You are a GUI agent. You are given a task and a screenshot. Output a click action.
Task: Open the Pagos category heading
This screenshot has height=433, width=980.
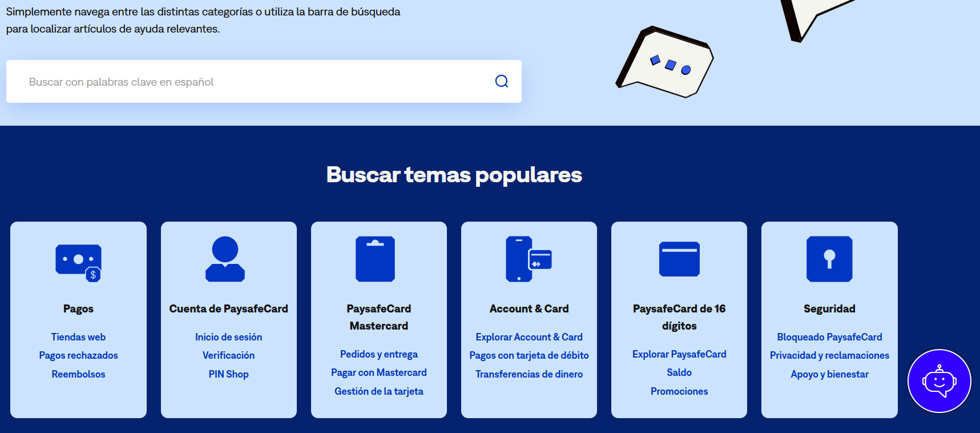click(x=78, y=308)
